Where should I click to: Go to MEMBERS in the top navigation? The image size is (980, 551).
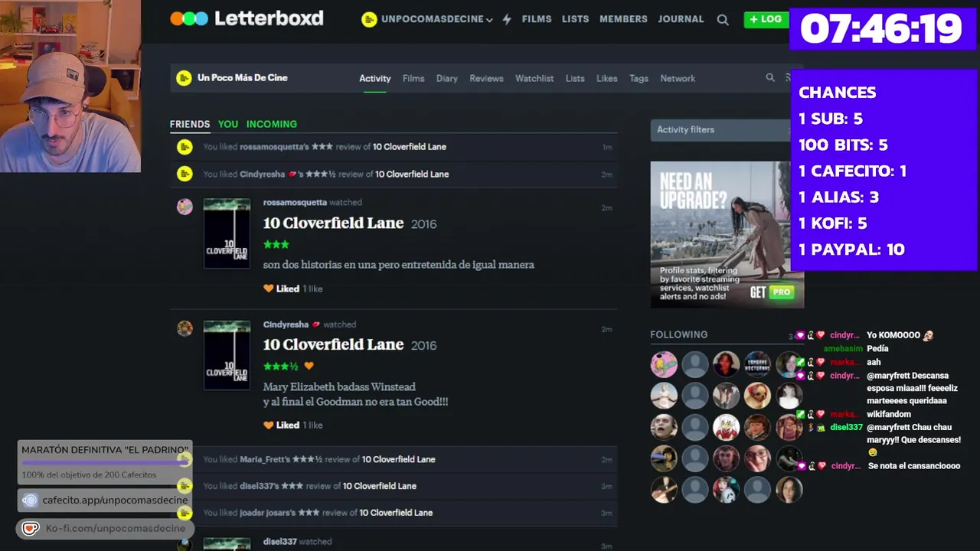tap(623, 19)
